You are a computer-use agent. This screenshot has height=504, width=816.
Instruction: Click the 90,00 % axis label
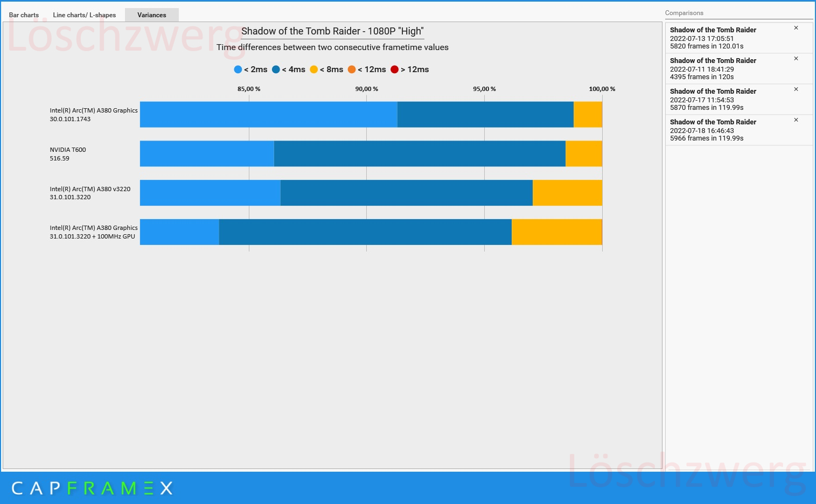tap(367, 89)
